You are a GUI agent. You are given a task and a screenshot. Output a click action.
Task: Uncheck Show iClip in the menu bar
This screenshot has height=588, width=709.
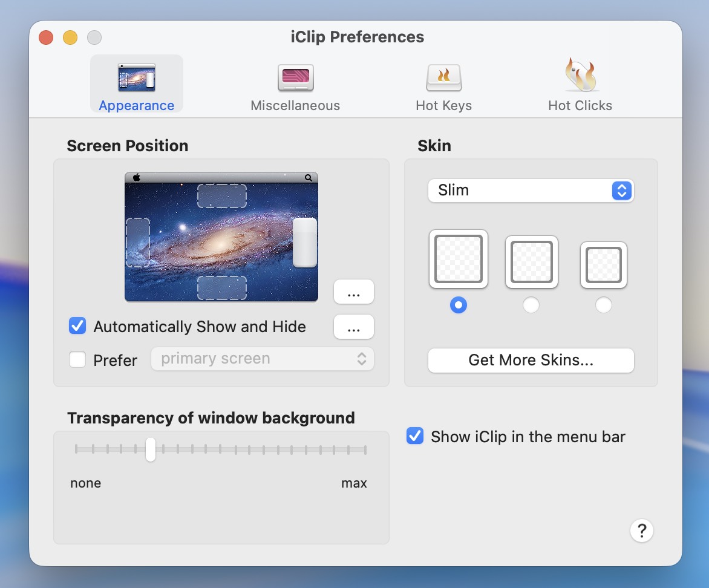[415, 436]
